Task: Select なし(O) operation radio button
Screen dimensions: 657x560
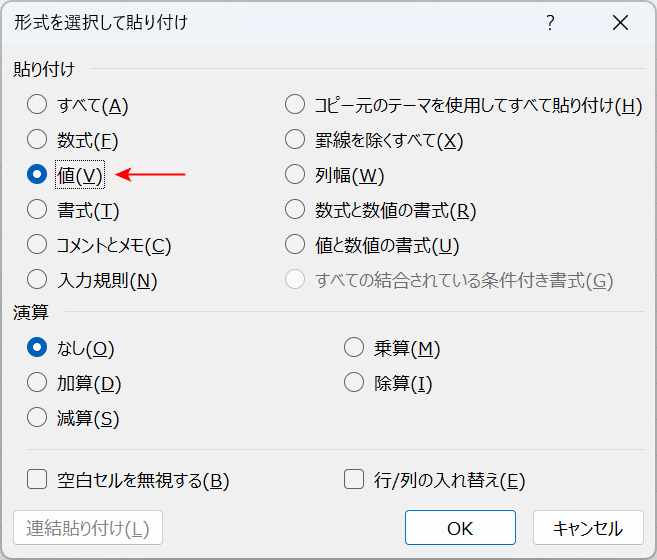Action: 37,348
